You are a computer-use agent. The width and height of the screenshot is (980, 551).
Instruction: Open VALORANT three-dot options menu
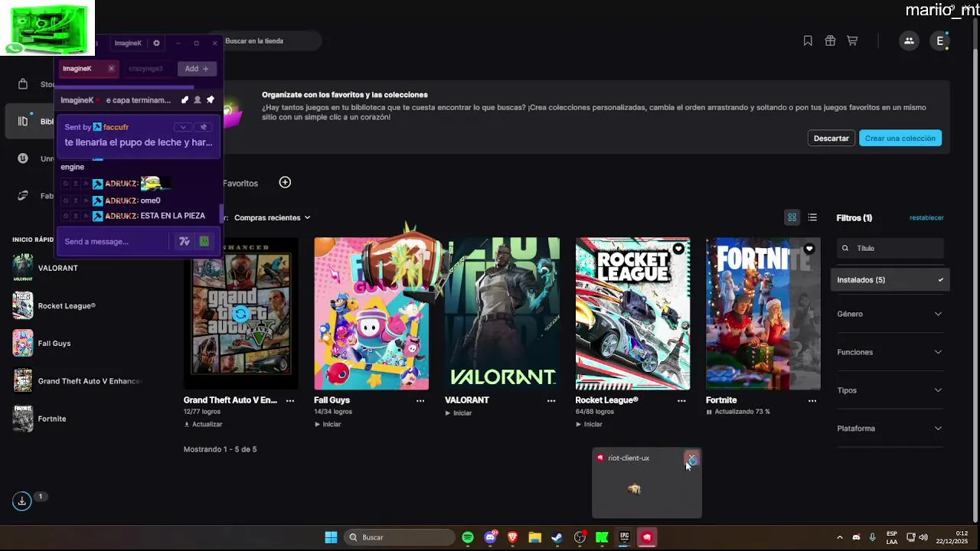(x=551, y=400)
